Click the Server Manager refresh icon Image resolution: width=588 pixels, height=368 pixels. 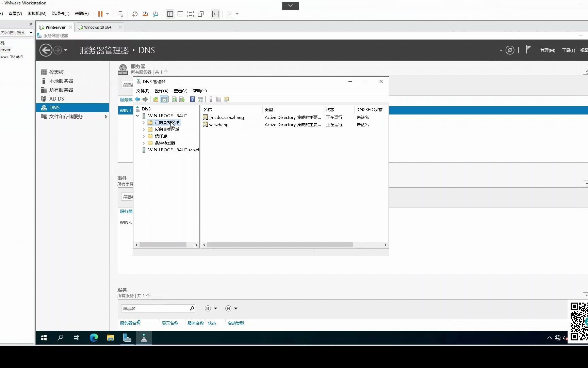[x=510, y=50]
